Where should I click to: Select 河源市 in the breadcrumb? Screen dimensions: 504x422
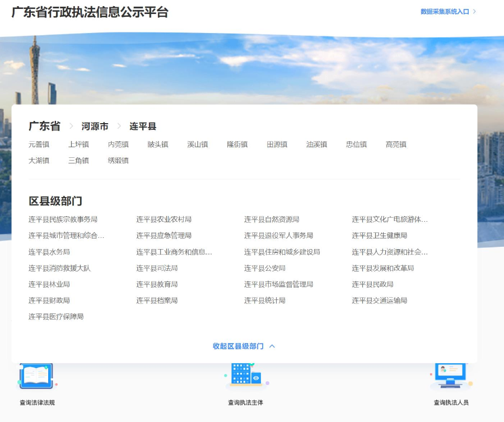click(95, 126)
